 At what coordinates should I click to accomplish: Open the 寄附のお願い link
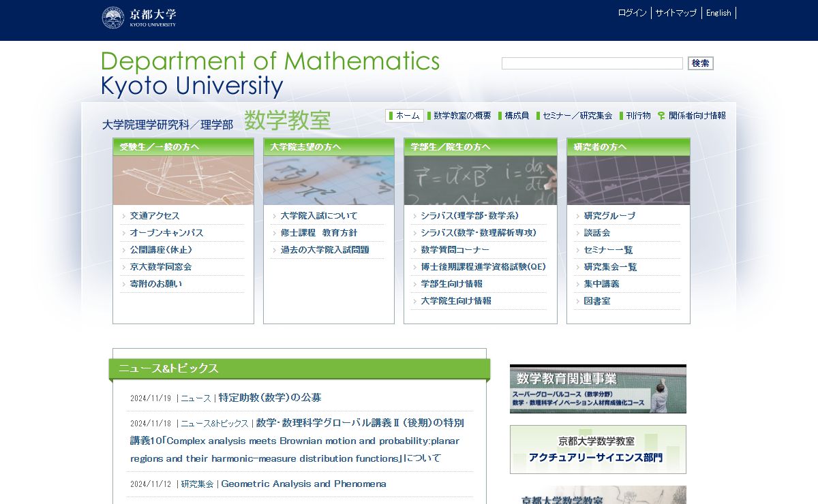coord(156,284)
